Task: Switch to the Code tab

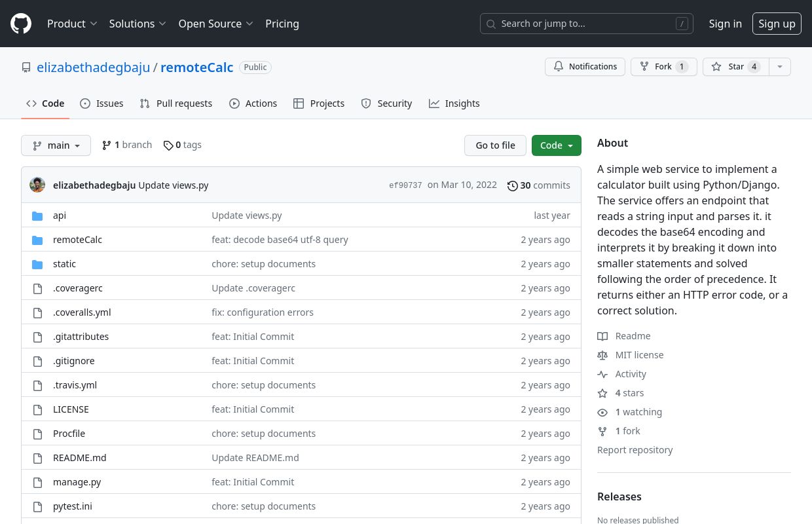Action: [45, 103]
